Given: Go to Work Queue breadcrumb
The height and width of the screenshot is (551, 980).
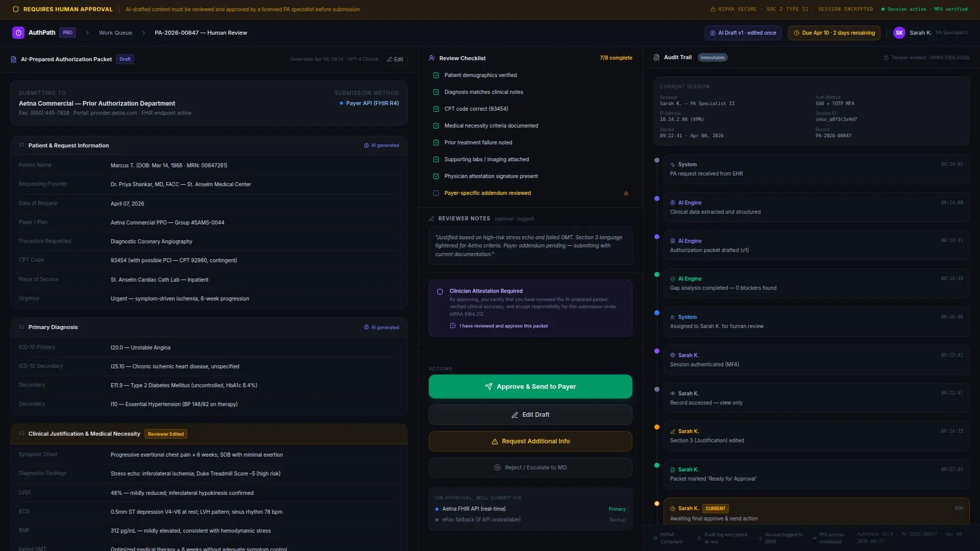Looking at the screenshot, I should coord(115,33).
